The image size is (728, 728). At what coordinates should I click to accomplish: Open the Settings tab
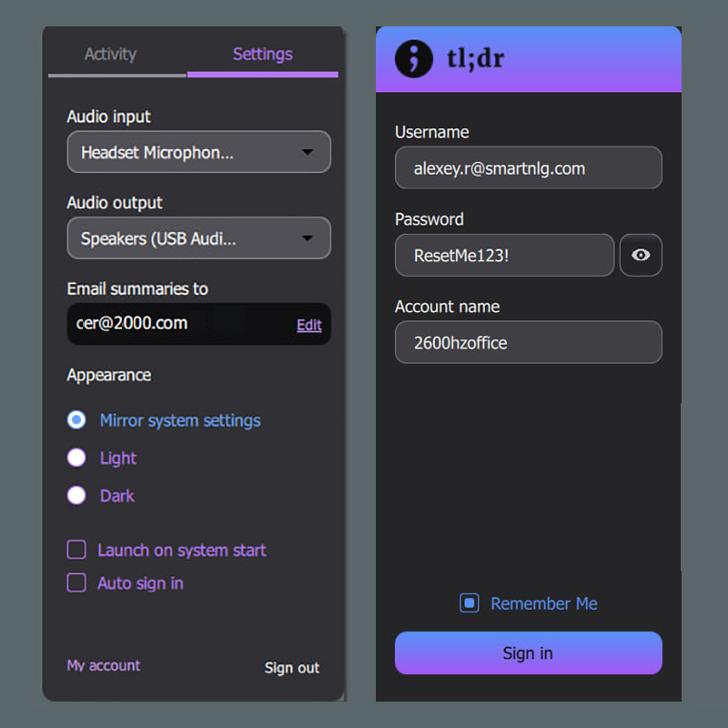(262, 55)
